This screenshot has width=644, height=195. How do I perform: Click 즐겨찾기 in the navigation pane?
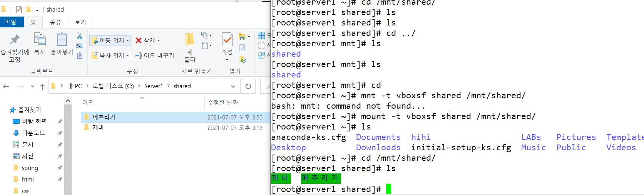29,110
